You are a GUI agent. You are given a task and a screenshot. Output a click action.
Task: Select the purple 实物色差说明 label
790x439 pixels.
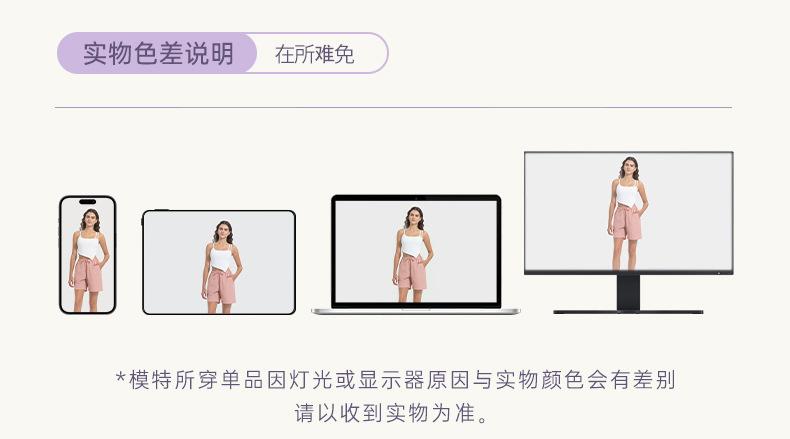pos(158,53)
